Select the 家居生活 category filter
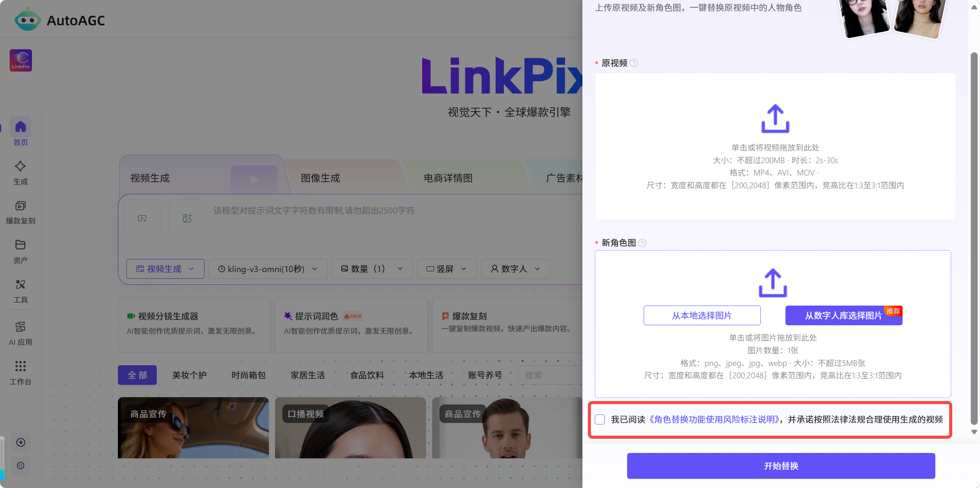 [308, 375]
